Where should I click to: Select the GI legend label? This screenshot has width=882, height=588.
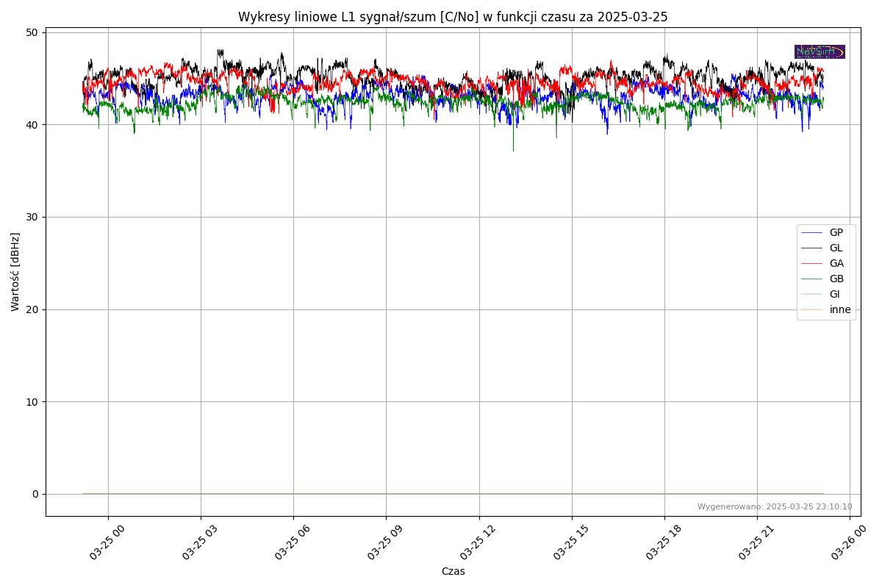click(x=834, y=294)
